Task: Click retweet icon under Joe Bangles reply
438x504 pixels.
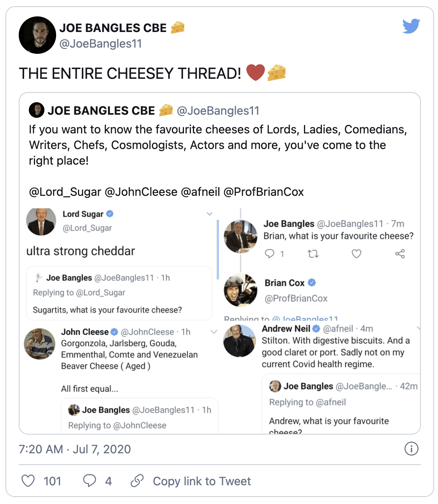Action: coord(313,254)
